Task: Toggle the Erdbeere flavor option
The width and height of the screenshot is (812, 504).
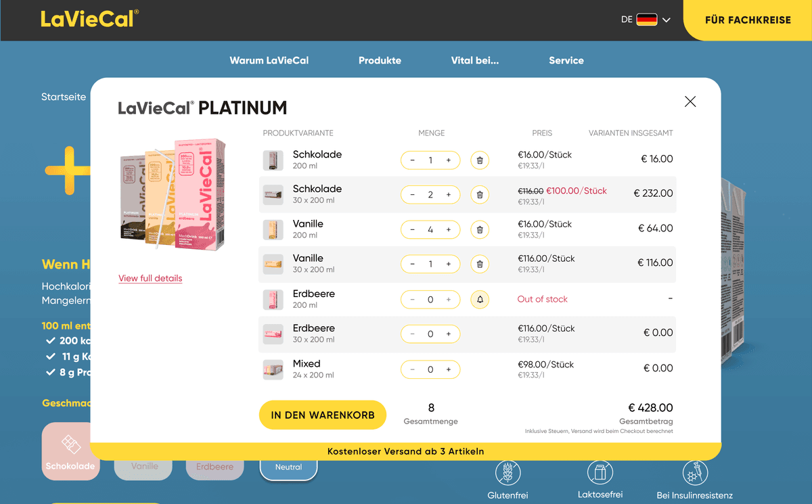Action: [x=215, y=466]
